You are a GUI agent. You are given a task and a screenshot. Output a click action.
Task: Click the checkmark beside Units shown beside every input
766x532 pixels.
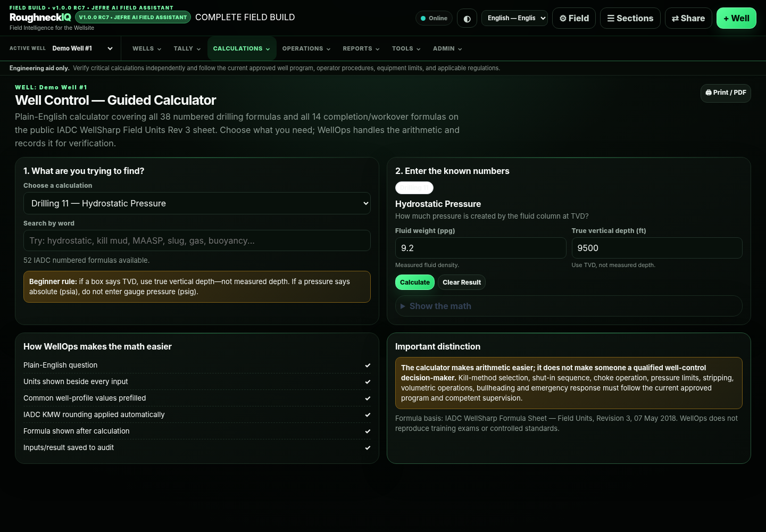(x=368, y=382)
